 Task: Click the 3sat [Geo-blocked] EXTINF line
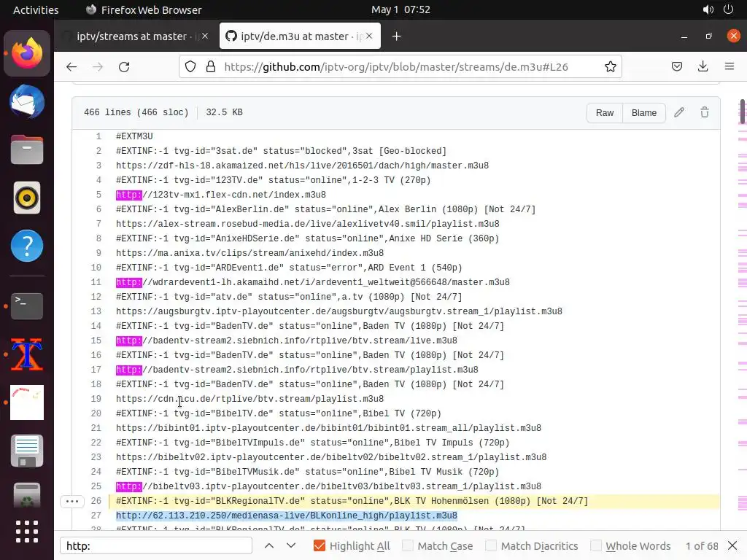click(281, 151)
